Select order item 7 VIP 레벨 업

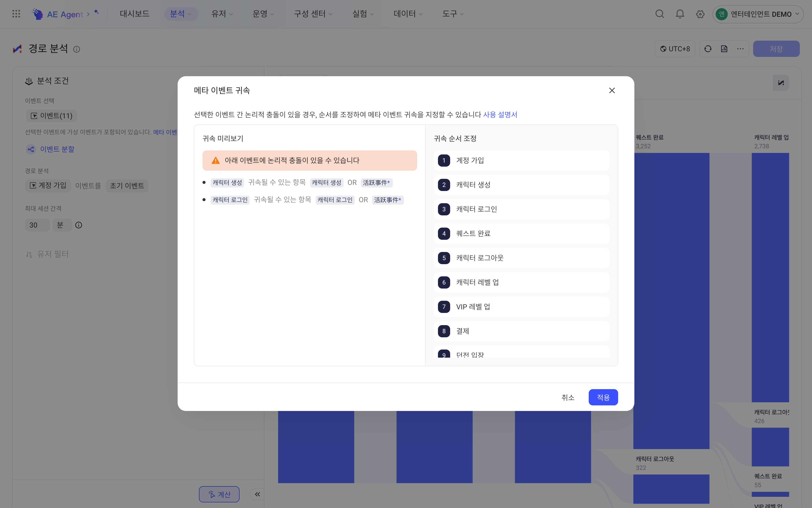click(521, 307)
